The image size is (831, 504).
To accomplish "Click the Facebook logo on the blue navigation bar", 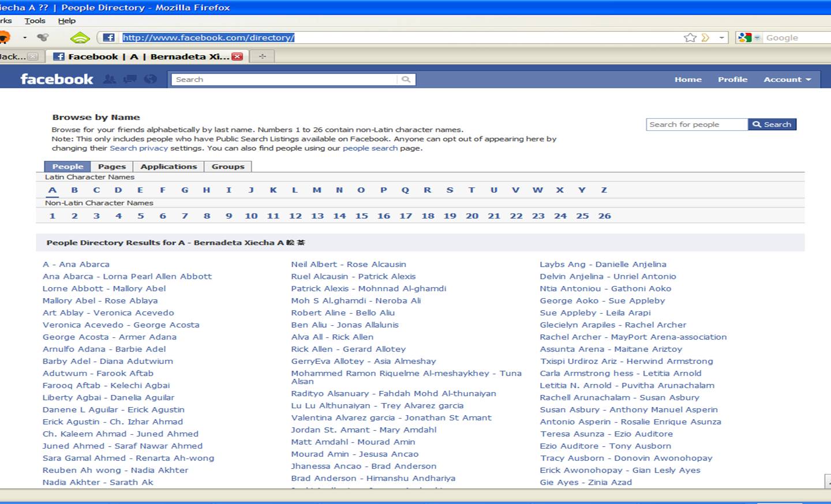I will [x=55, y=79].
